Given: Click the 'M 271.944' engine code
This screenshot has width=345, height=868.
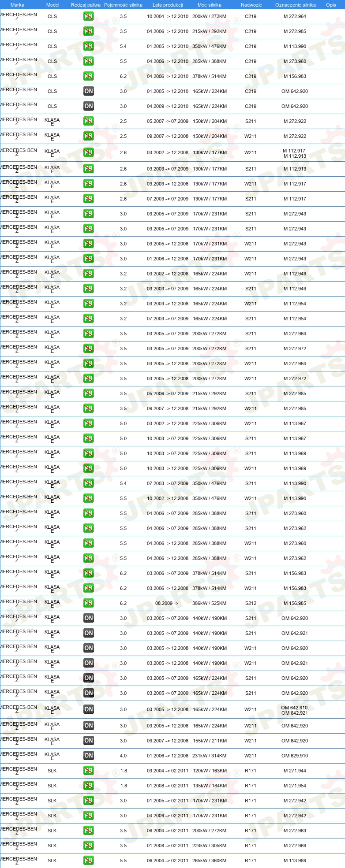Looking at the screenshot, I should [295, 771].
